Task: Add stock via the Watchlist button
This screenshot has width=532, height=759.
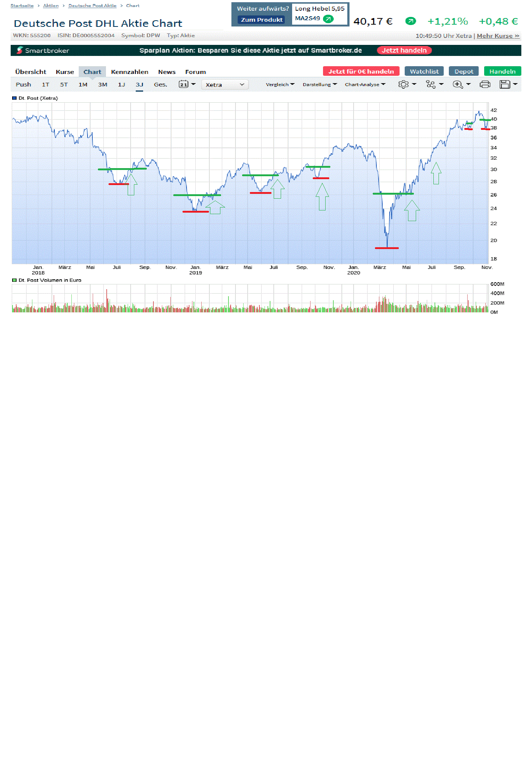Action: tap(424, 71)
